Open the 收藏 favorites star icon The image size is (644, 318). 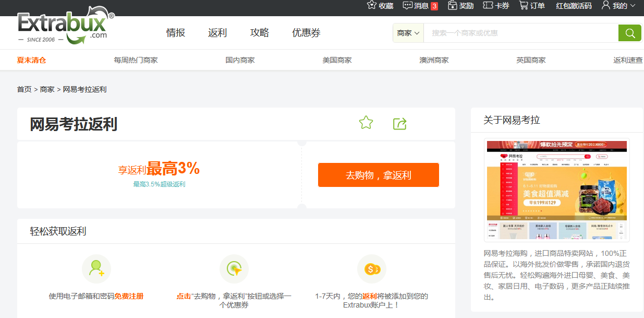coord(372,5)
